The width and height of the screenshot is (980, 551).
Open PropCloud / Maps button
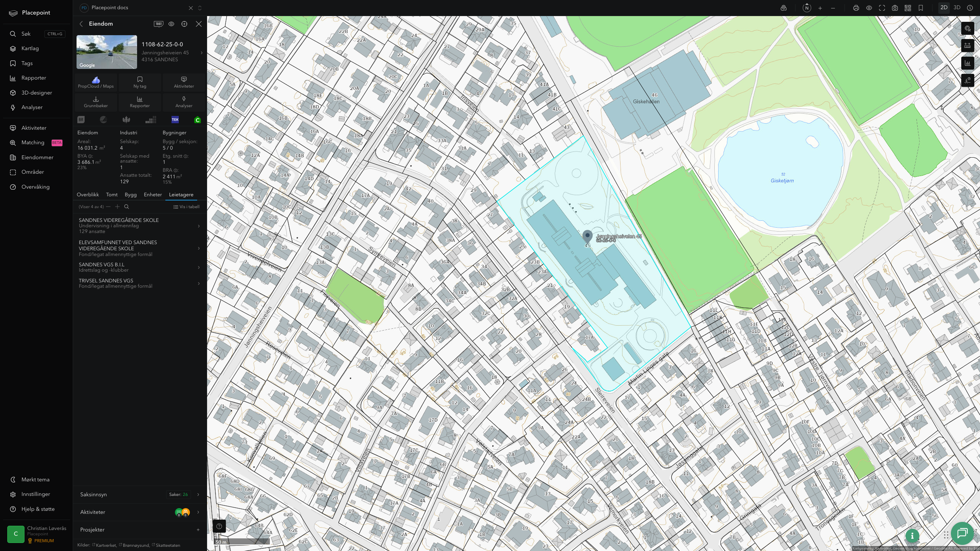[x=96, y=82]
